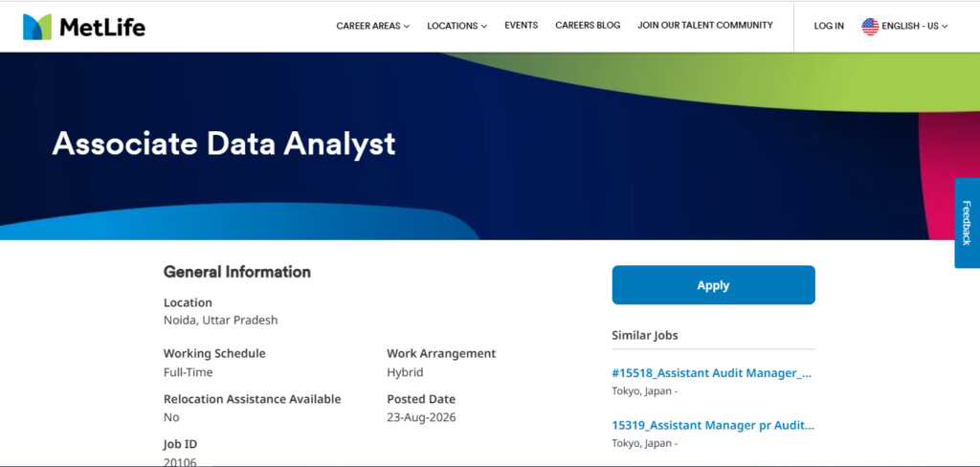Open 15319 Assistant Manager pr Audit job
This screenshot has width=980, height=467.
pyautogui.click(x=713, y=426)
